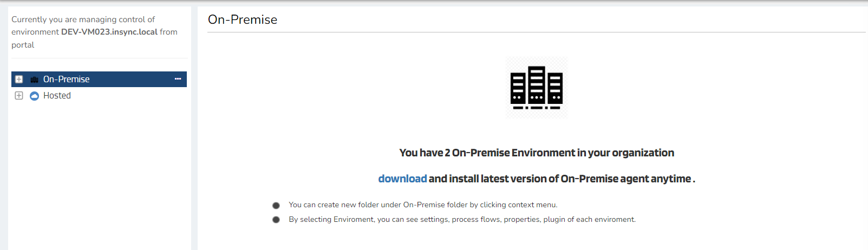Click the 'By selecting Enviroment' tip text
Viewport: 868px width, 250px height.
[462, 219]
